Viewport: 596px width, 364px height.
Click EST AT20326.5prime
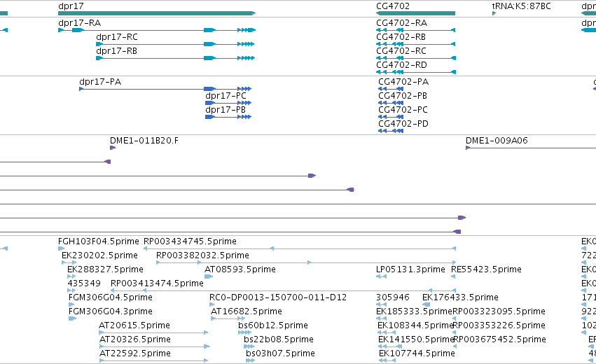[x=155, y=347]
